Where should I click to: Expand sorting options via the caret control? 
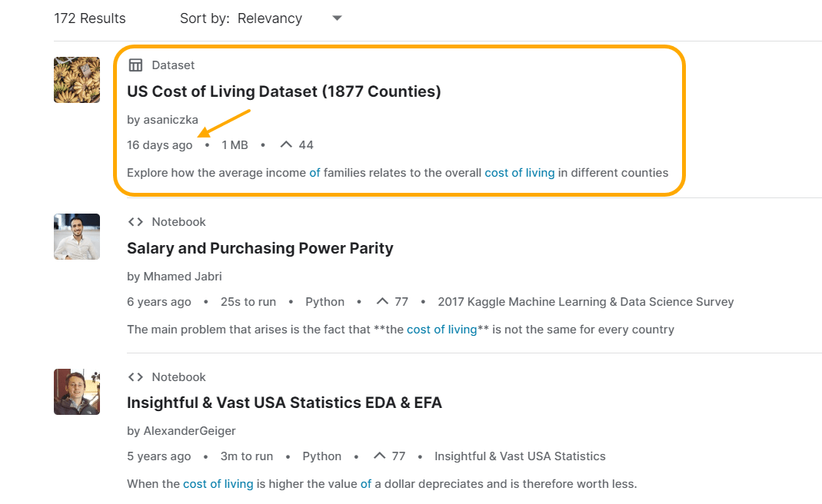[x=336, y=18]
